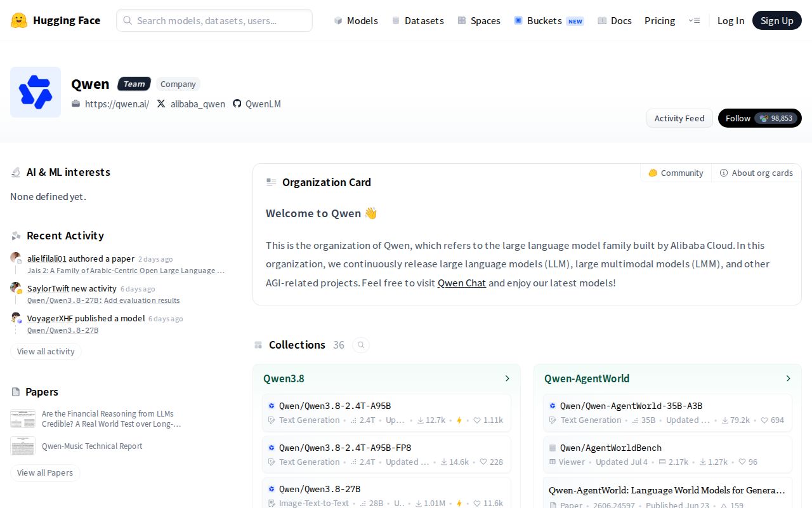The height and width of the screenshot is (508, 812).
Task: Open the Qwen-Music Technical Report thumbnail
Action: (23, 446)
